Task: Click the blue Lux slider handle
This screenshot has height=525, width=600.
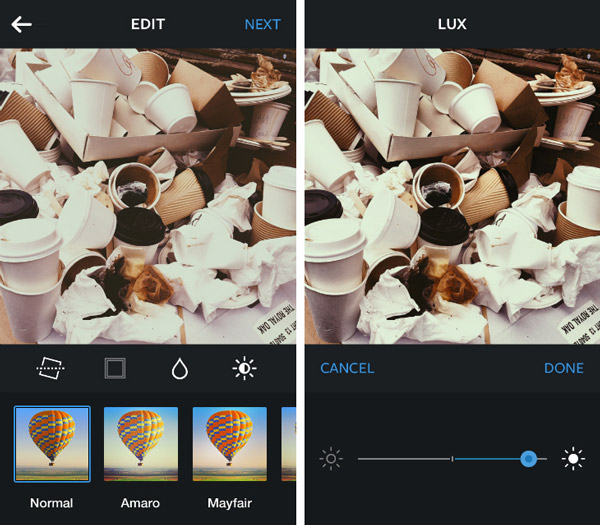Action: click(x=529, y=458)
